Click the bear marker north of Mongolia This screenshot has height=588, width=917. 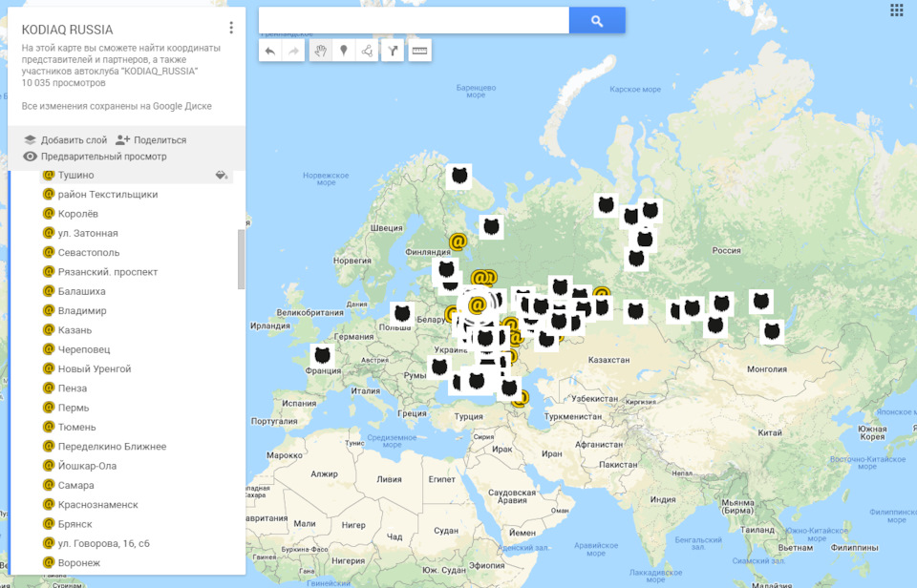pos(772,331)
